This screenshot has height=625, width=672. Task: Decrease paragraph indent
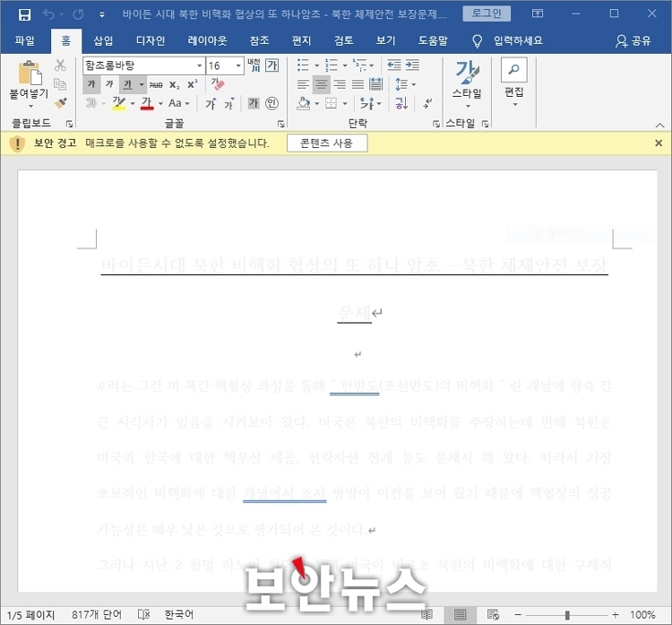394,65
